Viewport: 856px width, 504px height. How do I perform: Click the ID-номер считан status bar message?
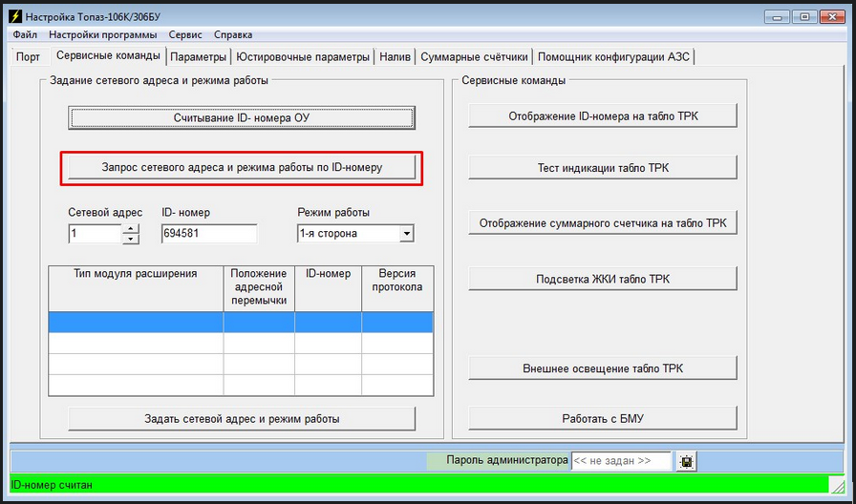pyautogui.click(x=52, y=485)
